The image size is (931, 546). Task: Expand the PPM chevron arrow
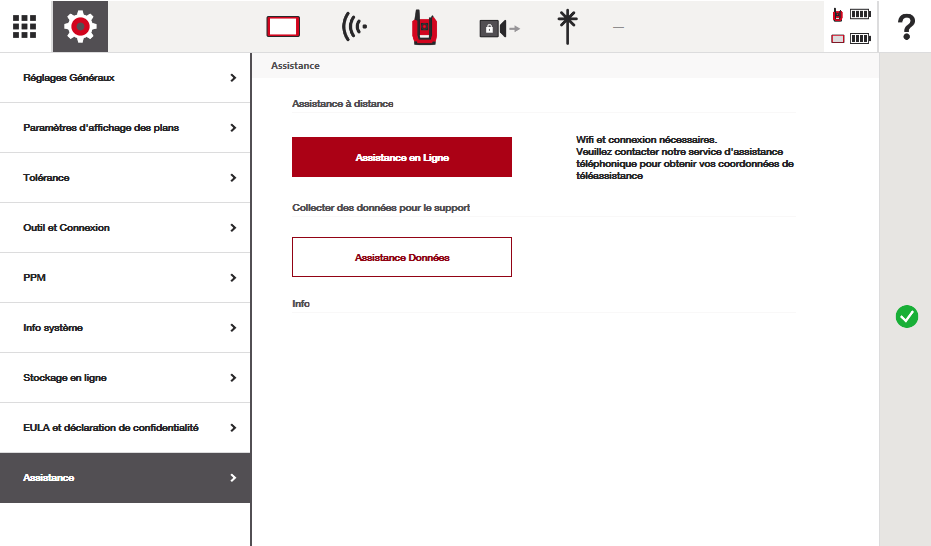click(233, 278)
